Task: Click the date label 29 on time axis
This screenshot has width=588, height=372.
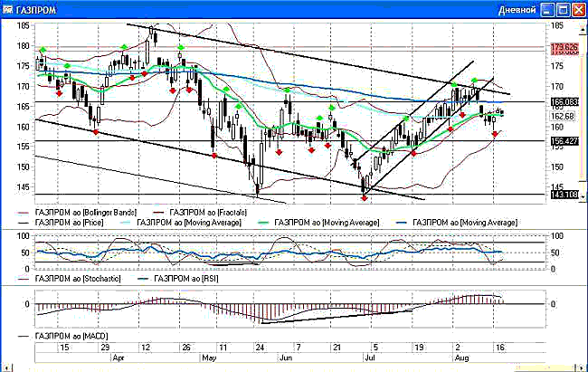Action: 105,348
